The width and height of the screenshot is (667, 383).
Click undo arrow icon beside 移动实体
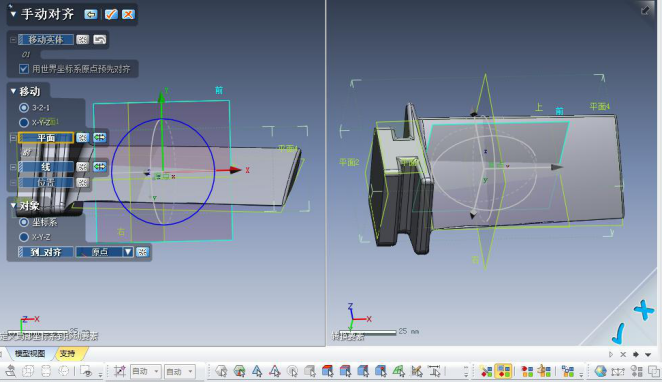point(100,40)
